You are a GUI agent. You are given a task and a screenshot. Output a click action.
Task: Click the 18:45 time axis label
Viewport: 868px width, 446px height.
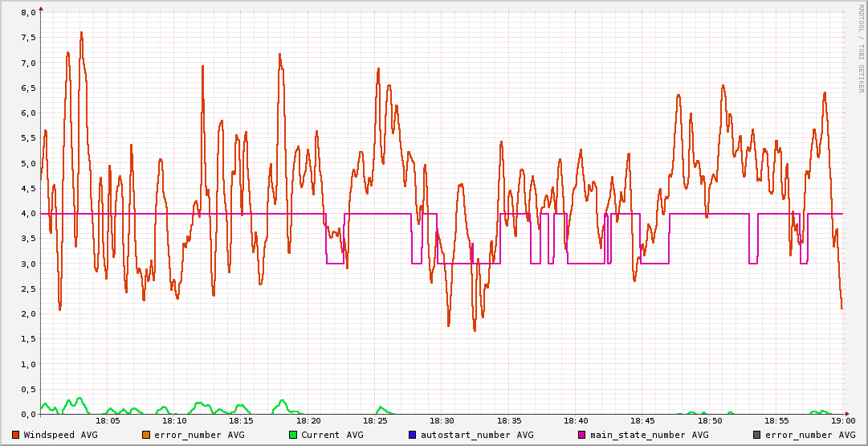[642, 420]
